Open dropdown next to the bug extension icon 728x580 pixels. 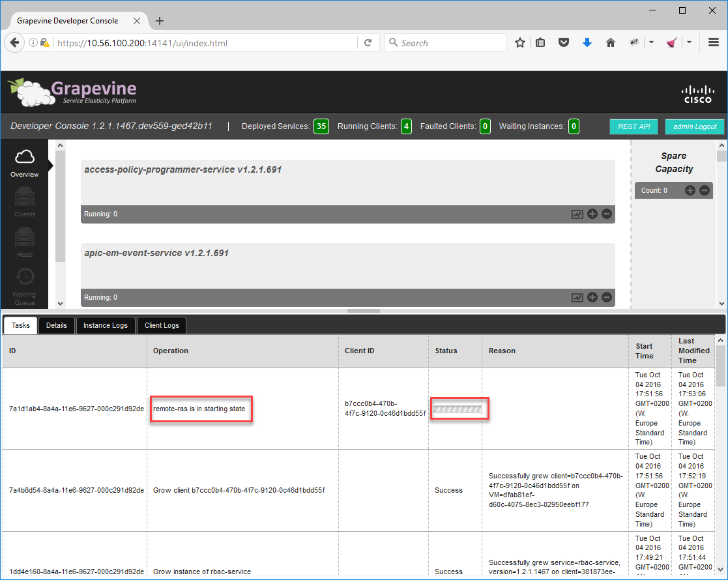coord(651,42)
